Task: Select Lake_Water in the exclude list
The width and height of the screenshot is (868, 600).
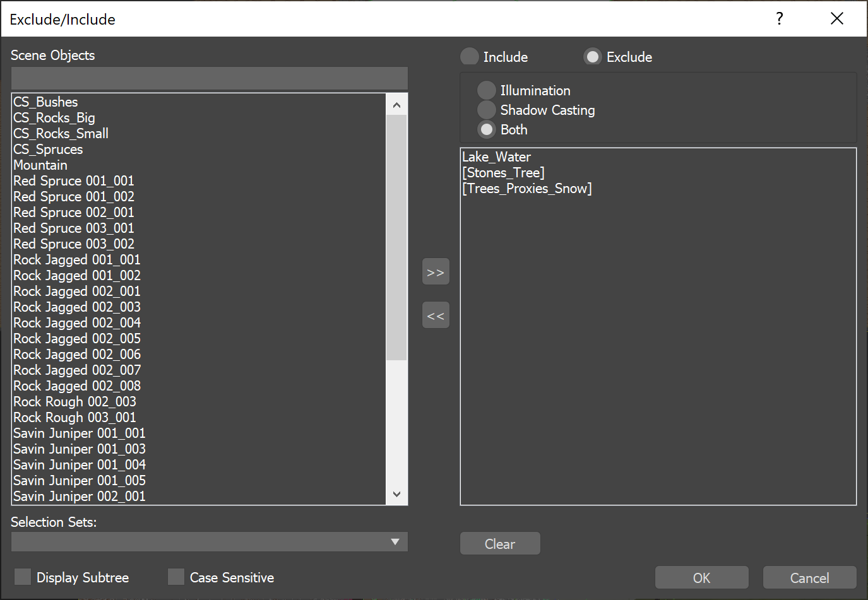Action: [497, 156]
